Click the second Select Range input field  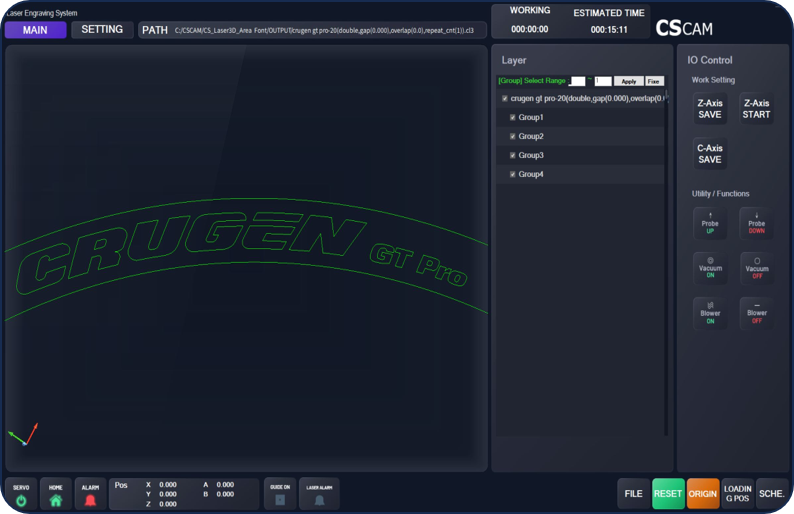point(603,81)
